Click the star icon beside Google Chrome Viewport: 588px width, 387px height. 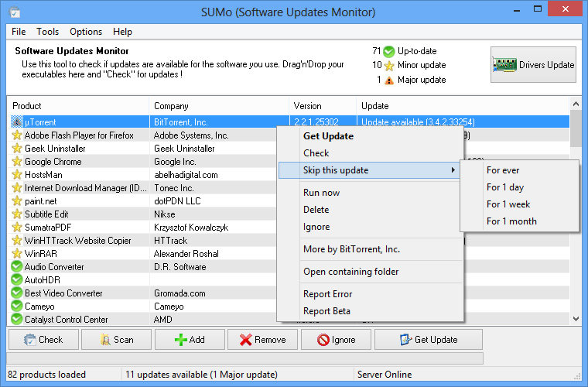click(17, 162)
